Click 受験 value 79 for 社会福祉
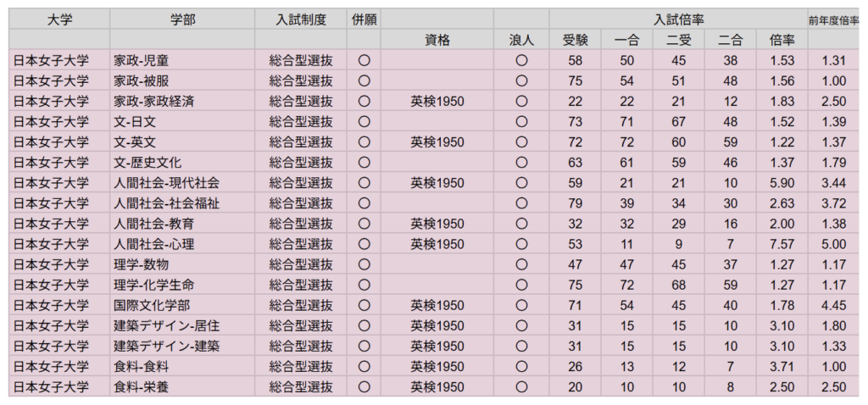The height and width of the screenshot is (405, 868). 576,203
